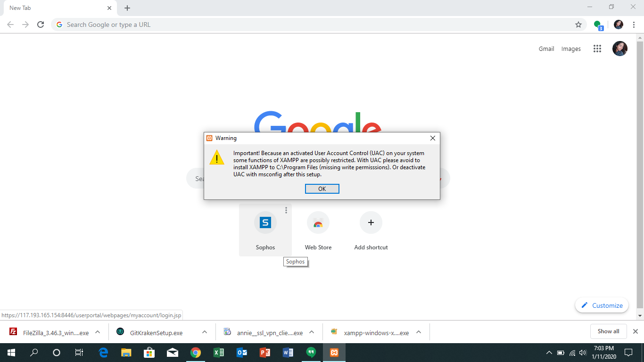Expand options for GitKrakenSetup.exe download
This screenshot has width=644, height=362.
pos(205,332)
